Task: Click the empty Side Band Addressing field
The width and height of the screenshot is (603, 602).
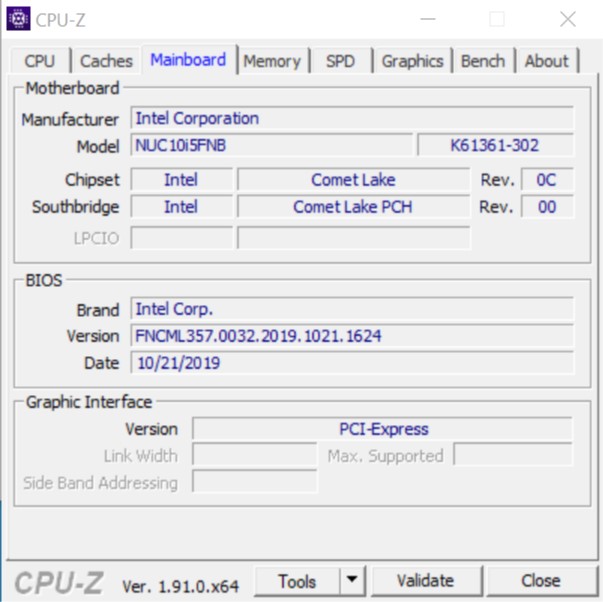Action: [255, 482]
